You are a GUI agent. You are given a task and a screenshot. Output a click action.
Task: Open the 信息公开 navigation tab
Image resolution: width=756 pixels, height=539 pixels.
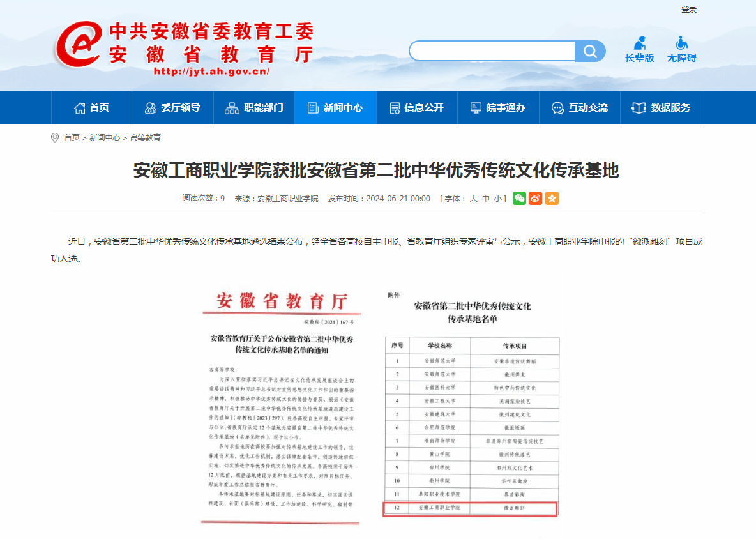(x=416, y=107)
